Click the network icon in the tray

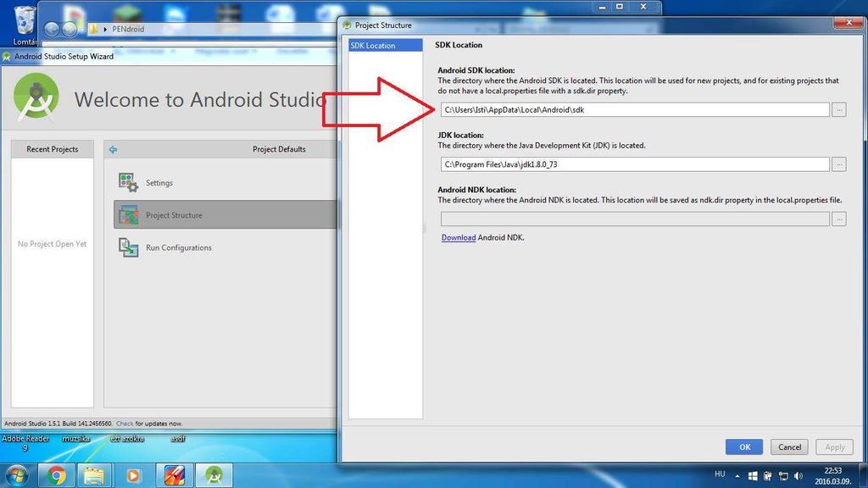tap(783, 476)
